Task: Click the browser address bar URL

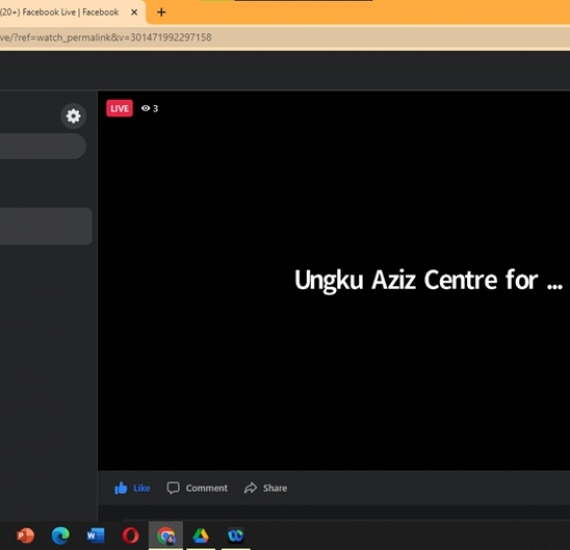Action: click(105, 37)
